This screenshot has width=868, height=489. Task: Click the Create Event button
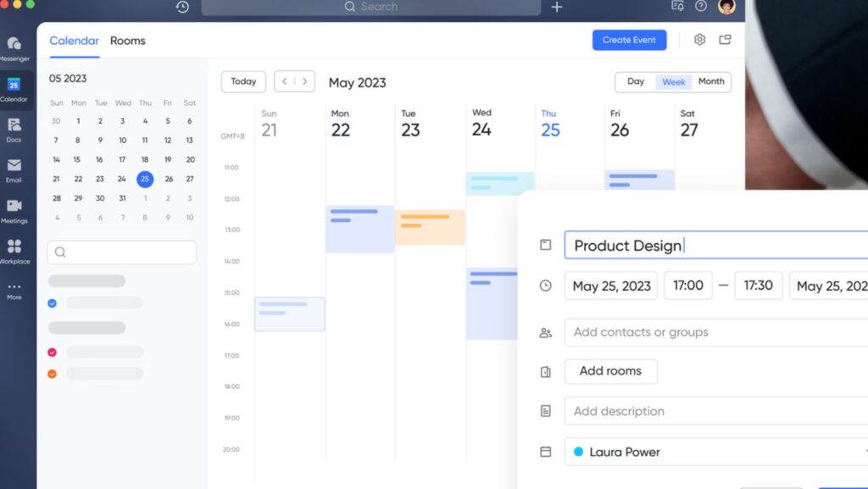tap(629, 40)
